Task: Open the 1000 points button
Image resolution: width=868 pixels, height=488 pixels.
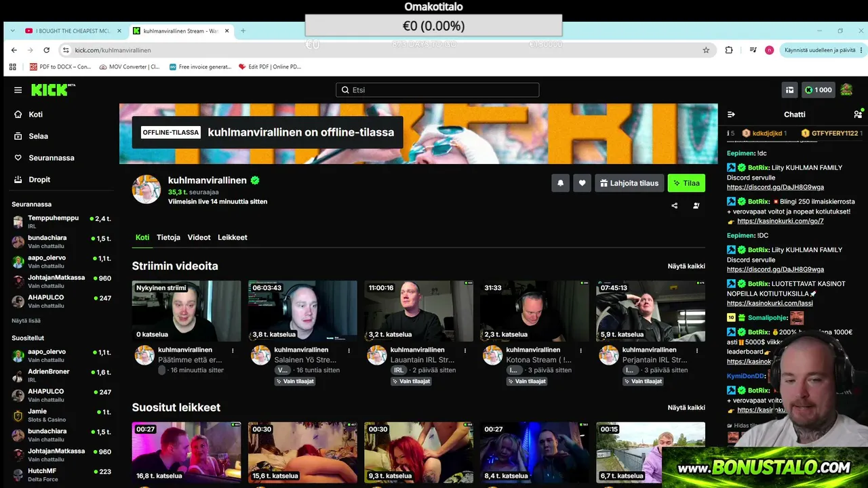Action: click(x=818, y=90)
